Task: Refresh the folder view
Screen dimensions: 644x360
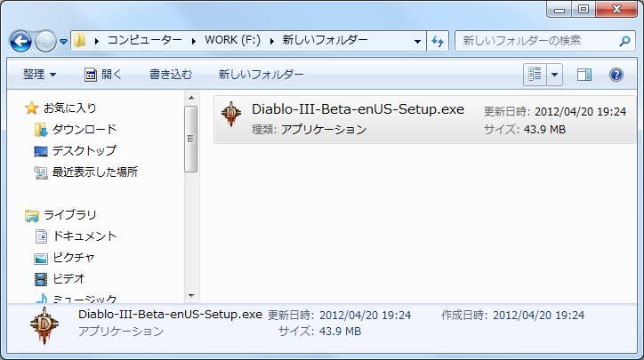Action: coord(438,41)
